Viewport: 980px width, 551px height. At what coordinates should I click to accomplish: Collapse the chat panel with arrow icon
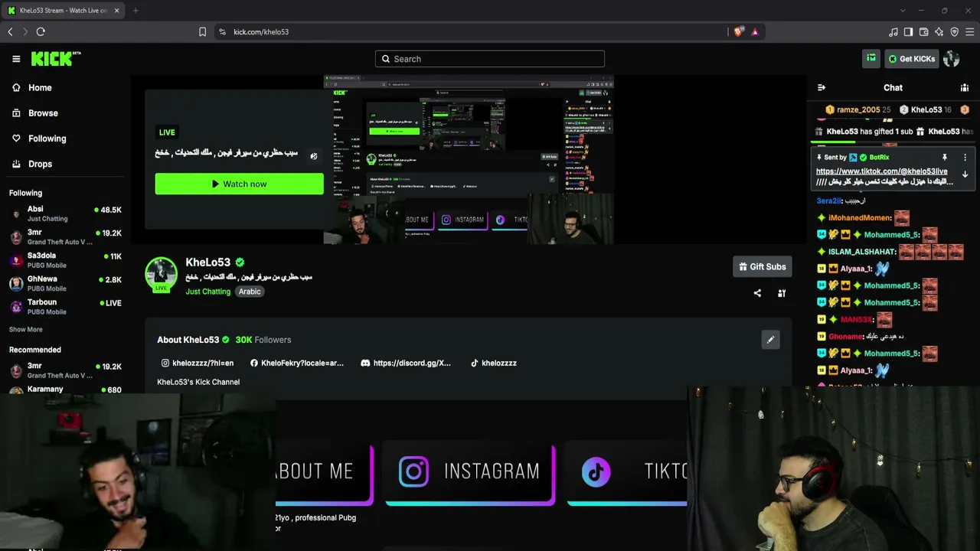click(822, 88)
